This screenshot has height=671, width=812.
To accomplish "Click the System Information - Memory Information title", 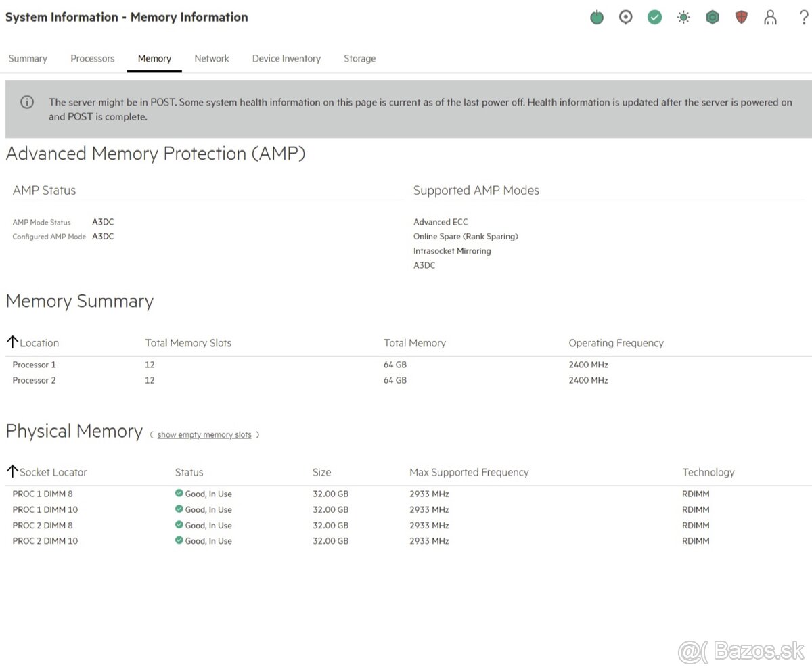I will coord(127,18).
